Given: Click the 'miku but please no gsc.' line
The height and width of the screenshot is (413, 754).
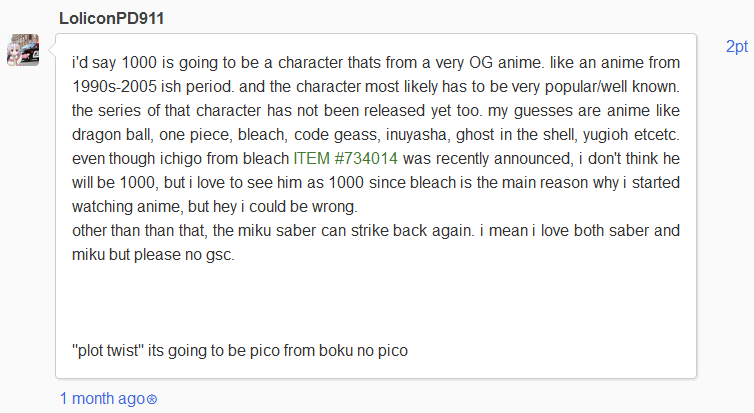Looking at the screenshot, I should pos(153,254).
